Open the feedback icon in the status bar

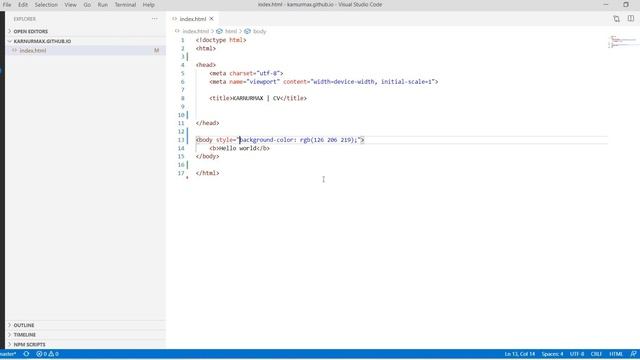633,354
